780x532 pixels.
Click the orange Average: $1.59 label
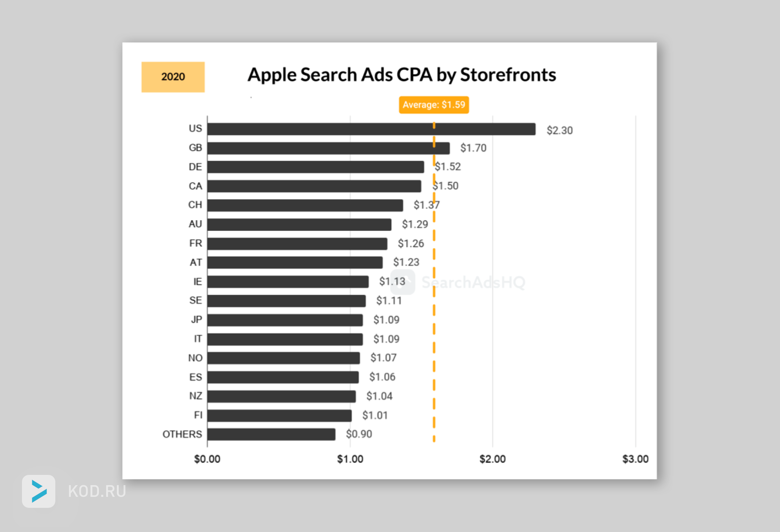[434, 105]
